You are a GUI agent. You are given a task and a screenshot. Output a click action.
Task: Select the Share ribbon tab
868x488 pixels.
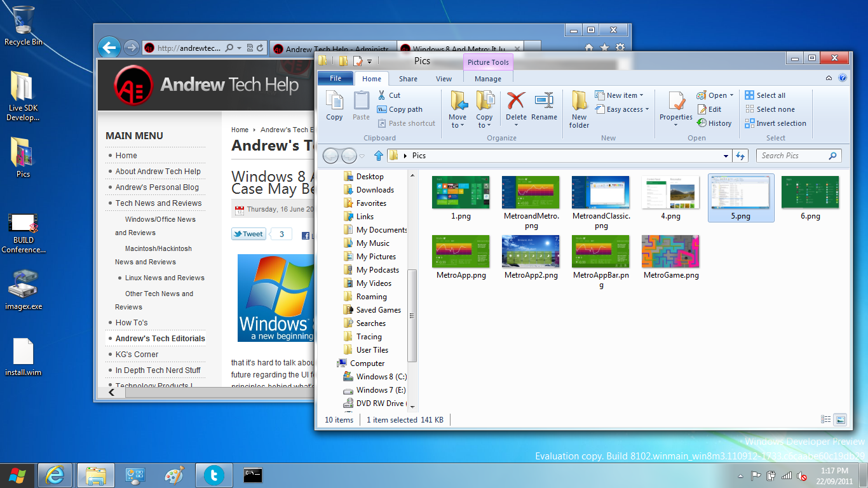pos(408,79)
